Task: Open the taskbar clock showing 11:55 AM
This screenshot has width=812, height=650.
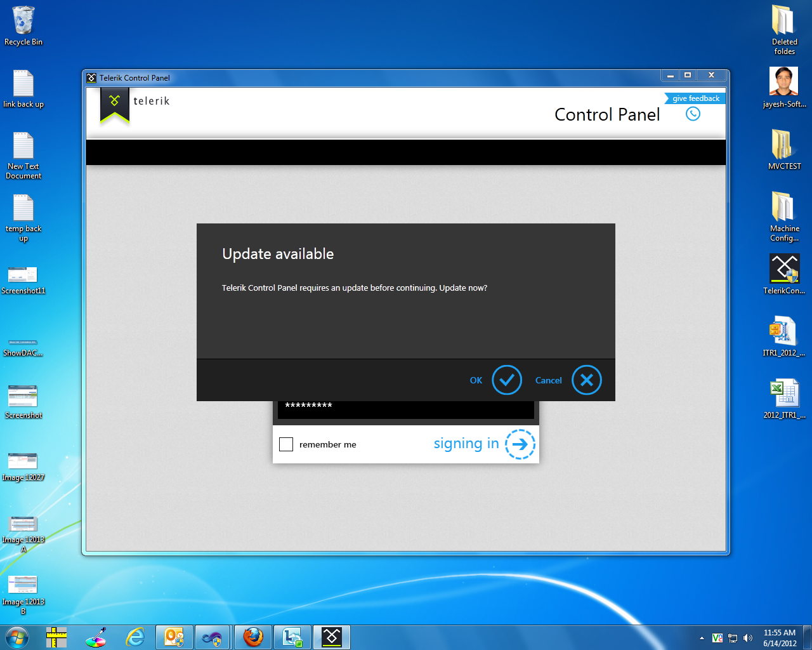Action: [780, 638]
